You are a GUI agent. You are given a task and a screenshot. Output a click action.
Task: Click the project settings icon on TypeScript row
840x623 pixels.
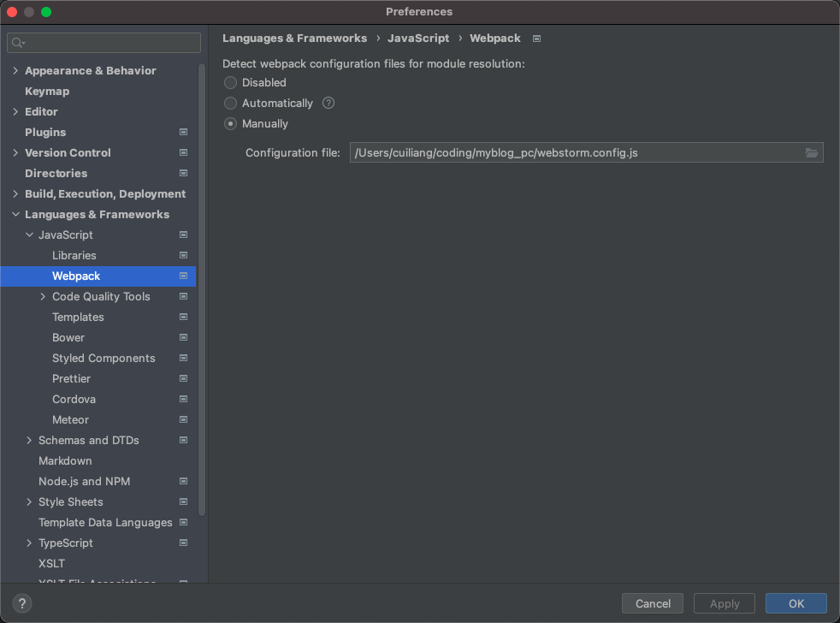(183, 543)
